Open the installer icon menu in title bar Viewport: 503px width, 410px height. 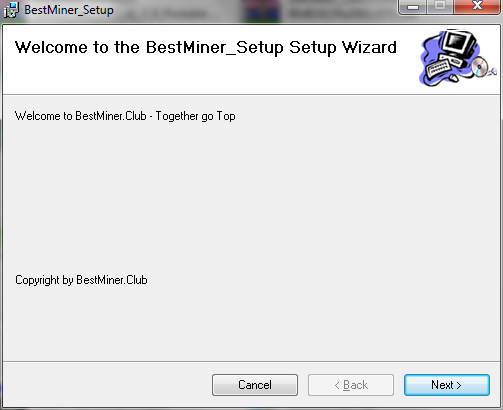pos(11,10)
